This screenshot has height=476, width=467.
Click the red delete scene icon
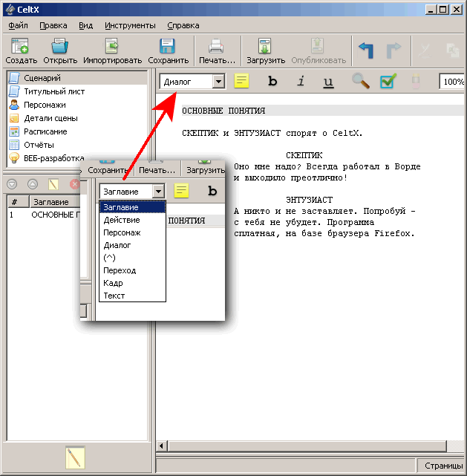click(74, 184)
